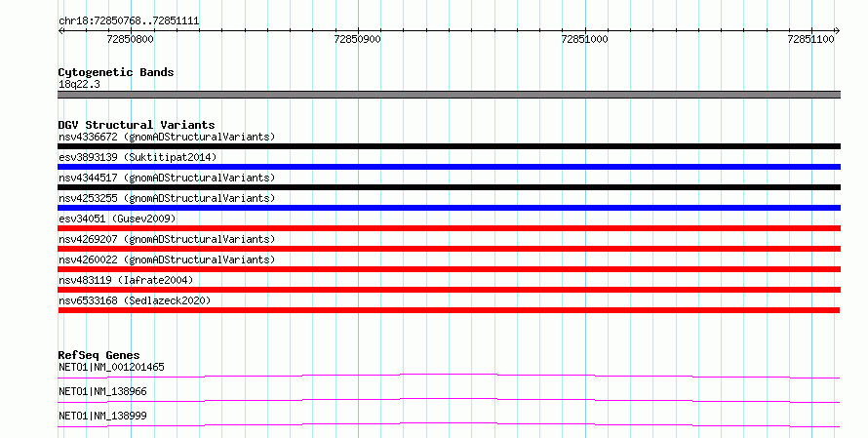Select the magenta NM_138999 intron line
The image size is (868, 438).
coord(449,425)
